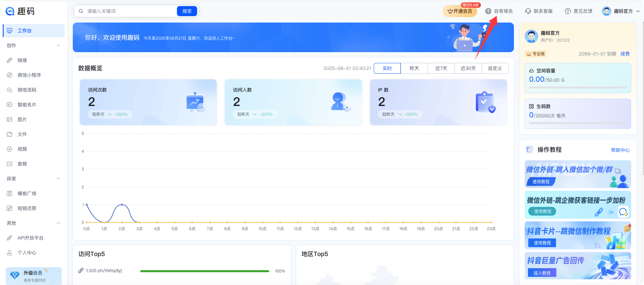Image resolution: width=644 pixels, height=285 pixels.
Task: Open the 视频 video icon in sidebar
Action: coord(9,149)
